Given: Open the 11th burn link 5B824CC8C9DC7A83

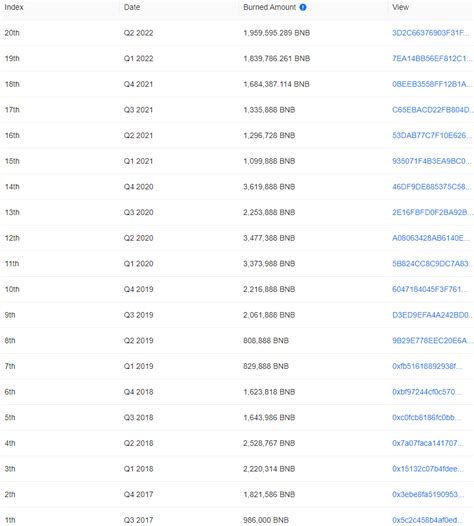Looking at the screenshot, I should (432, 264).
